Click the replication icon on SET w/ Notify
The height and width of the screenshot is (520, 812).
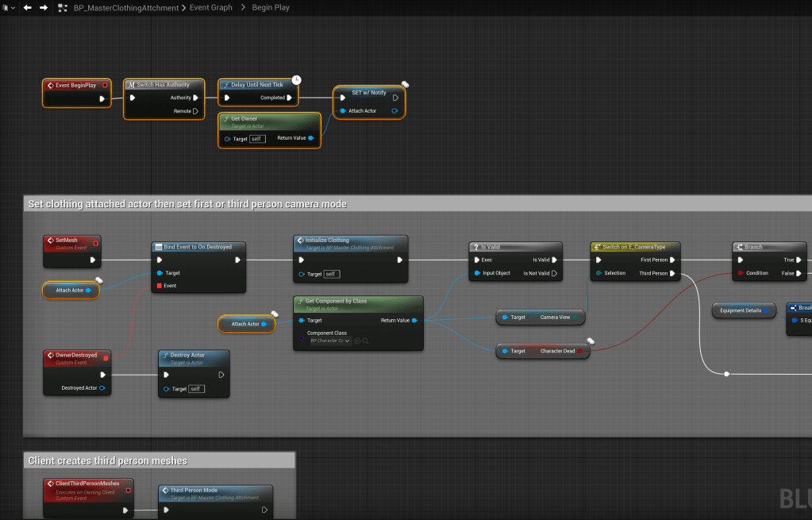click(x=405, y=84)
